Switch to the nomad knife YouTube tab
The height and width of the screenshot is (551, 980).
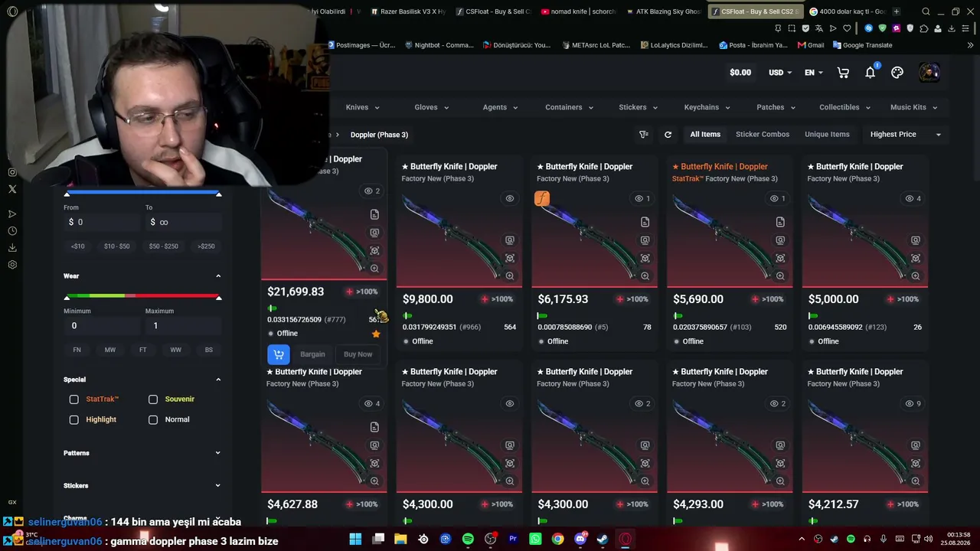pos(578,11)
